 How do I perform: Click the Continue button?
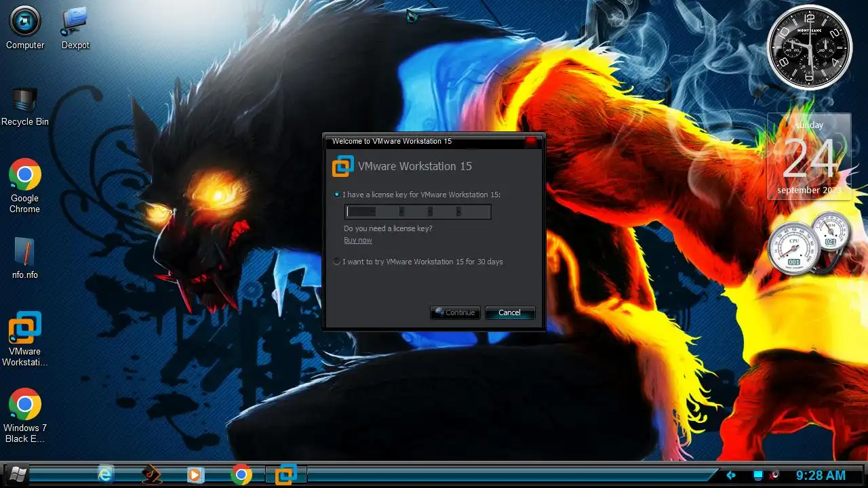(455, 312)
